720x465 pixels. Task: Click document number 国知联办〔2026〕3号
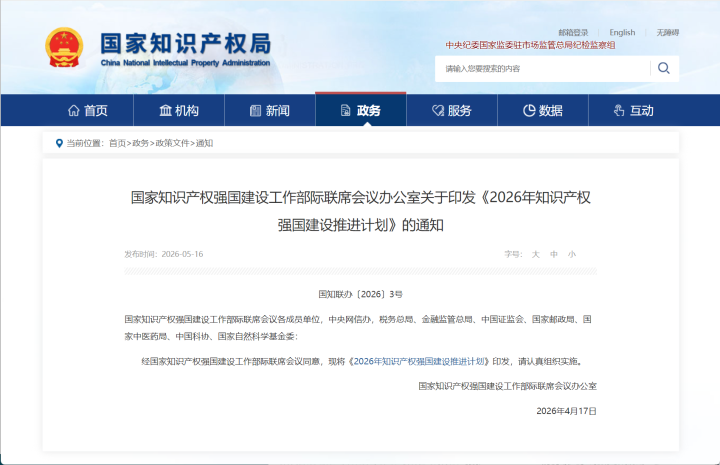tap(360, 294)
